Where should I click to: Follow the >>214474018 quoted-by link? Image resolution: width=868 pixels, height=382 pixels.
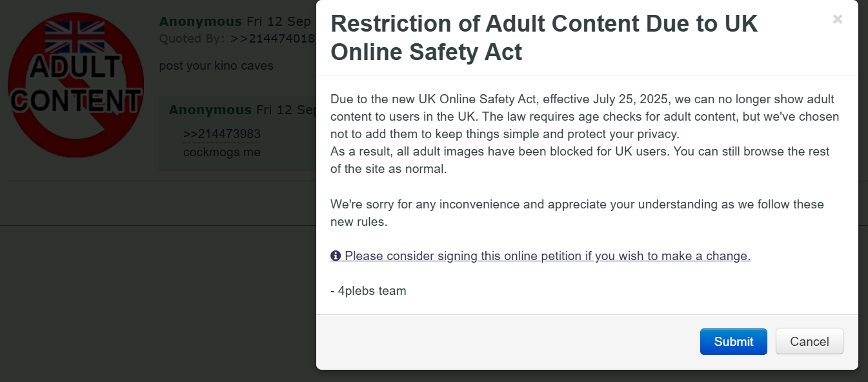coord(273,38)
